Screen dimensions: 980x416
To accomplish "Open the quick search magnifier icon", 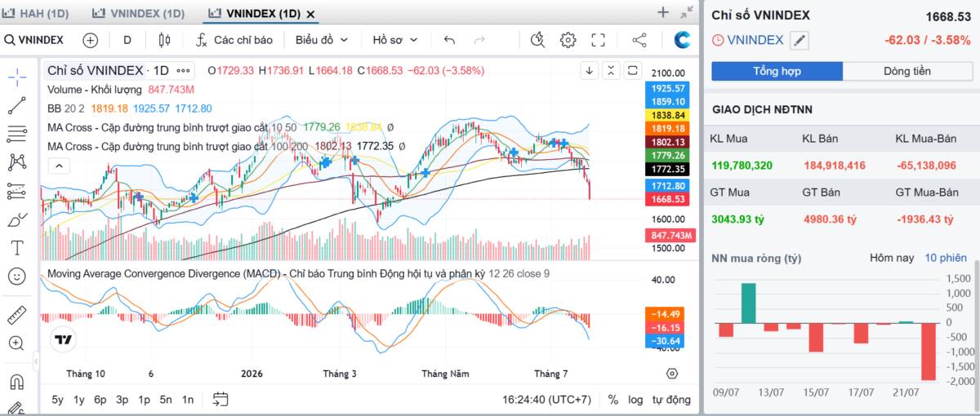I will click(537, 40).
